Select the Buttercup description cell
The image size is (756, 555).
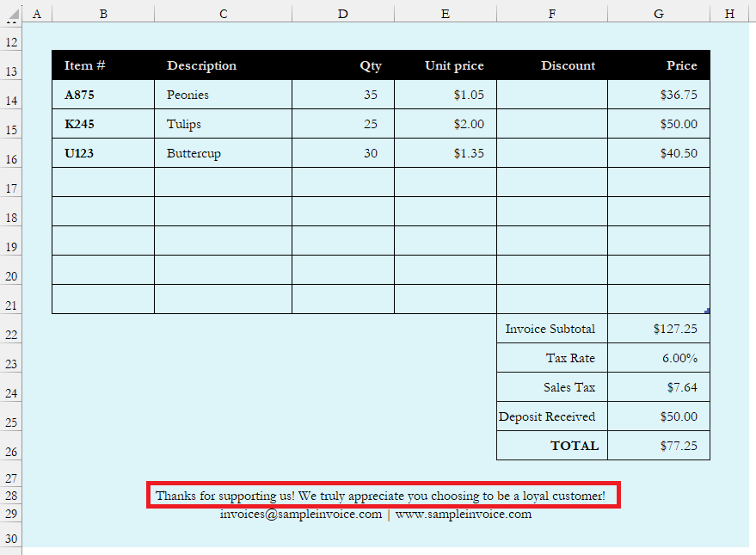pos(224,153)
